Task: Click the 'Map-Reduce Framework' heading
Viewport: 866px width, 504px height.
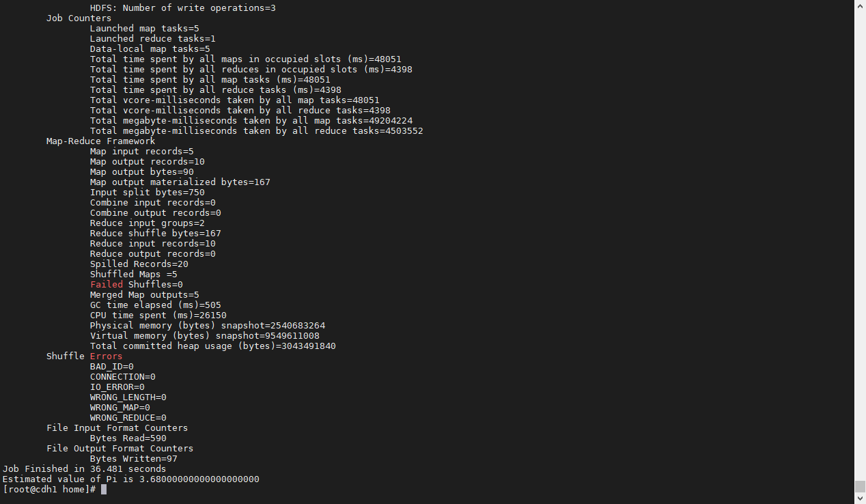Action: click(101, 141)
